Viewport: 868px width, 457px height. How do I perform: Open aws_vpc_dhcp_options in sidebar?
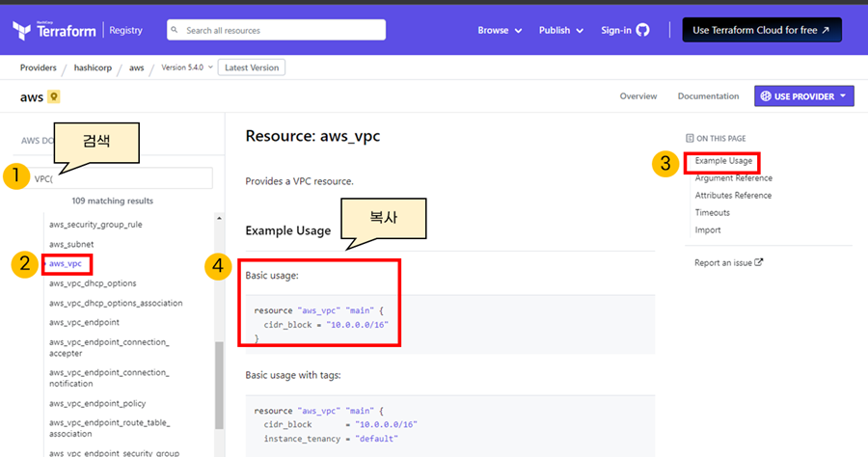(93, 283)
